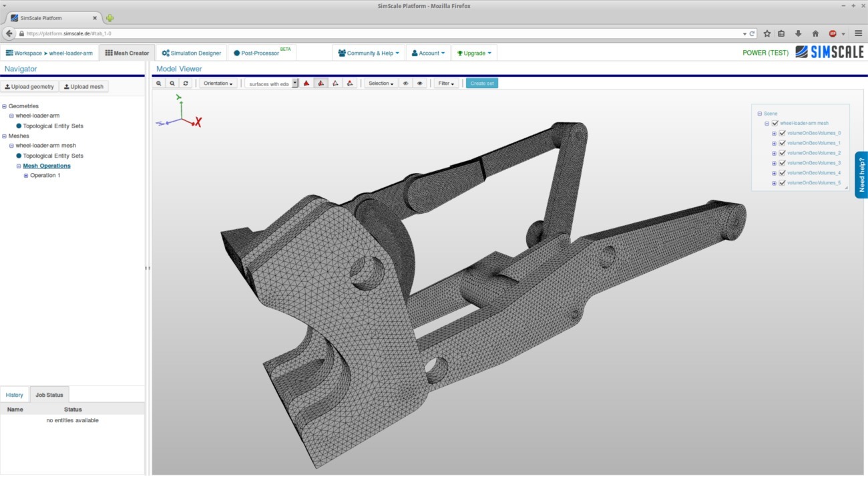Viewport: 868px width, 477px height.
Task: Open the Upgrade menu
Action: click(474, 53)
